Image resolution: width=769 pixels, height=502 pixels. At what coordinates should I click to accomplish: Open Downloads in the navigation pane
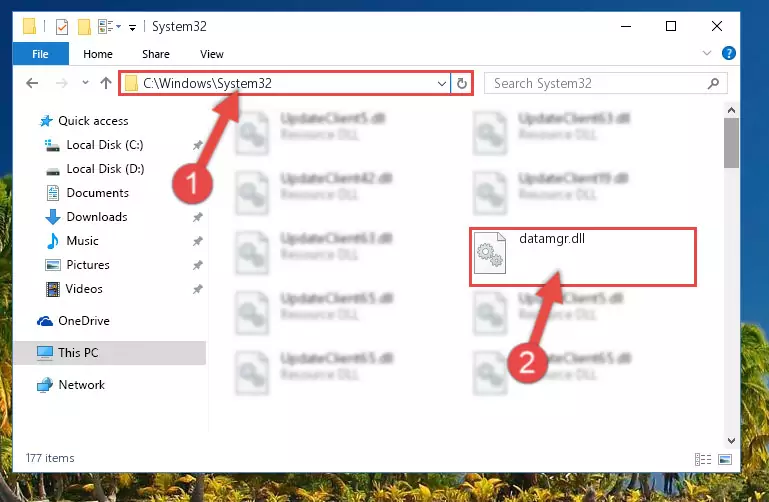(x=97, y=217)
